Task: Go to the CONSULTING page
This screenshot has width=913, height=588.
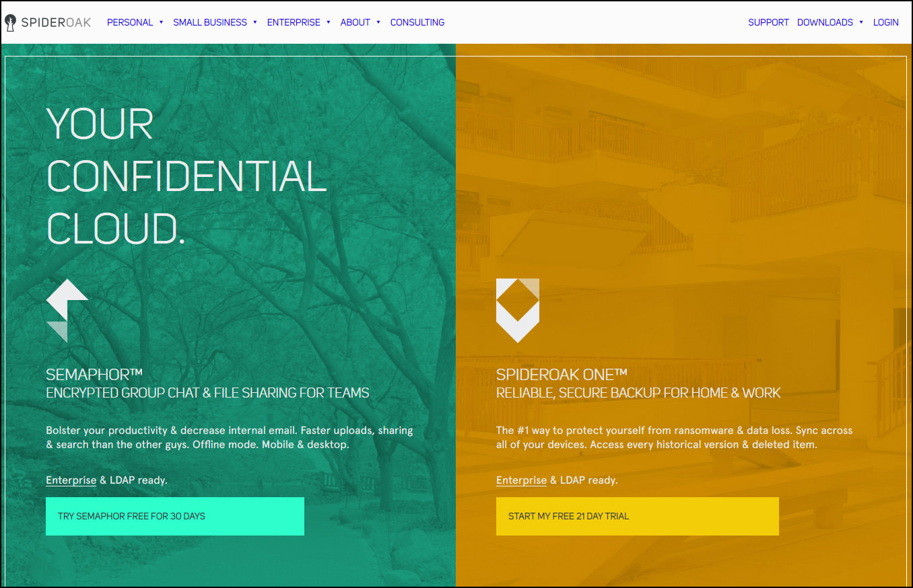Action: coord(417,22)
